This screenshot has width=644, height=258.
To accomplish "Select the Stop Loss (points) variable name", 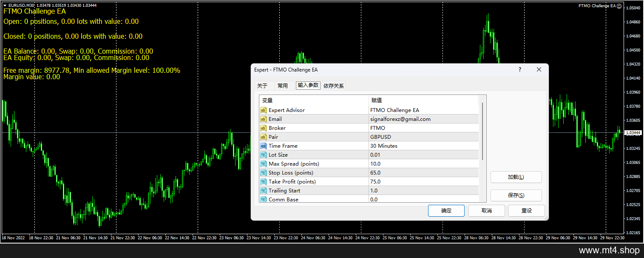I will (x=291, y=173).
